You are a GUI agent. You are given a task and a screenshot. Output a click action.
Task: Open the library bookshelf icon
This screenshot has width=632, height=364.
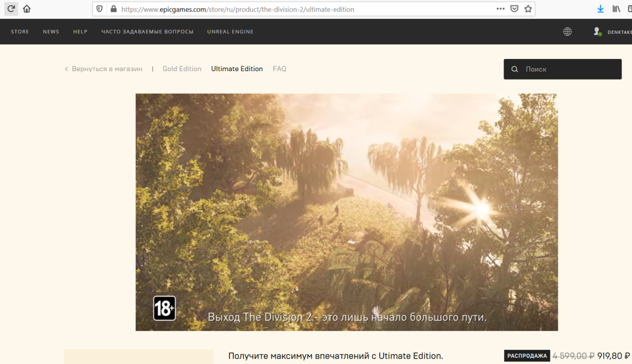click(x=616, y=9)
